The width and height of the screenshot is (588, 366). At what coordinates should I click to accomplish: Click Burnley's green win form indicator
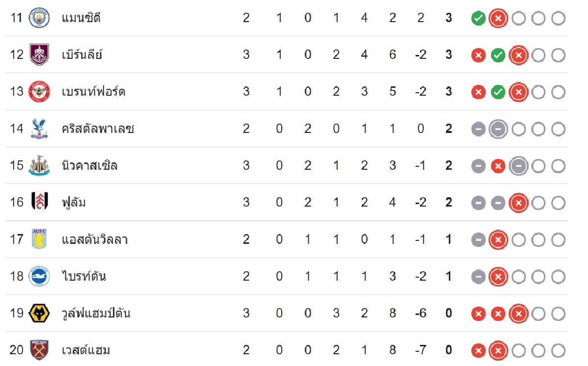point(498,55)
